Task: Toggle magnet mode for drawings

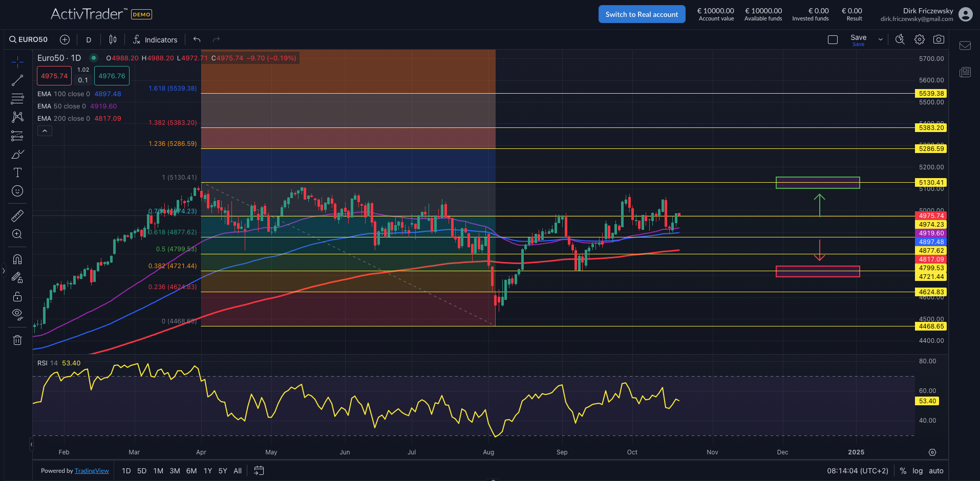Action: click(17, 259)
